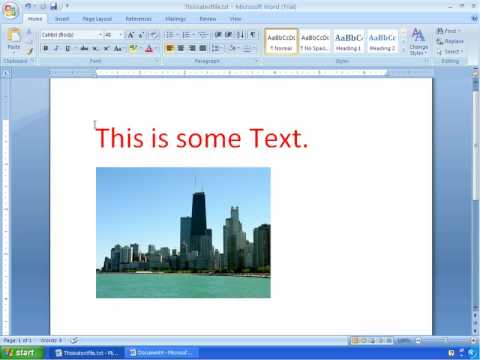Viewport: 480px width, 360px height.
Task: Align text to the center
Action: tap(181, 49)
